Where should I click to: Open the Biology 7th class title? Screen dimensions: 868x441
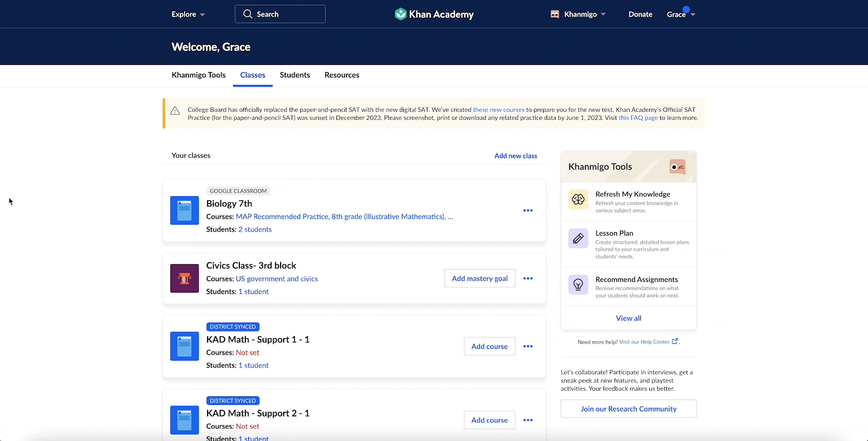point(229,203)
